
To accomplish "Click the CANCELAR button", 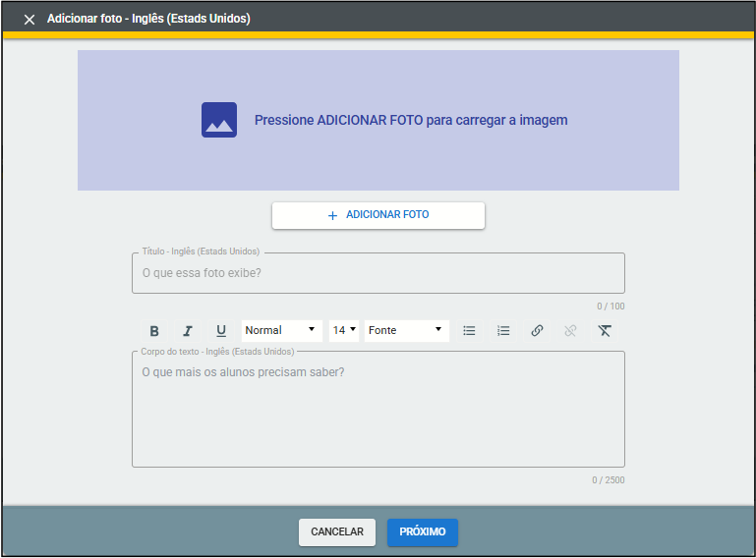I will (337, 532).
